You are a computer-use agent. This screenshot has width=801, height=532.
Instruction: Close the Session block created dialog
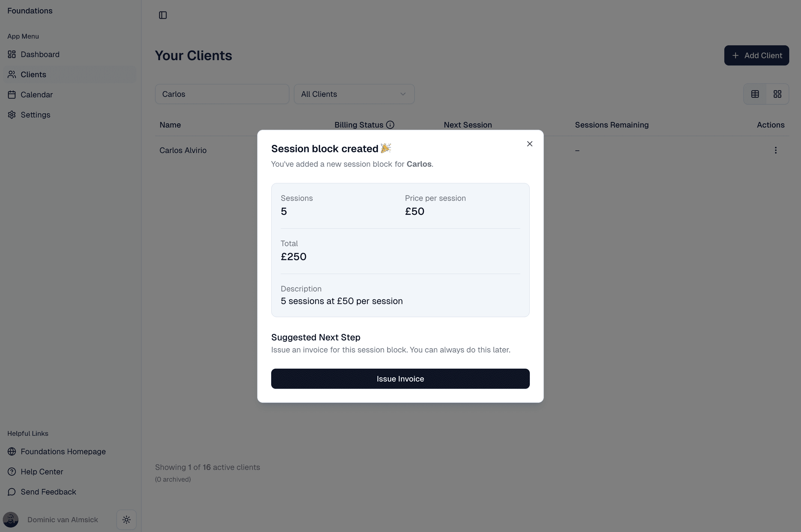530,144
